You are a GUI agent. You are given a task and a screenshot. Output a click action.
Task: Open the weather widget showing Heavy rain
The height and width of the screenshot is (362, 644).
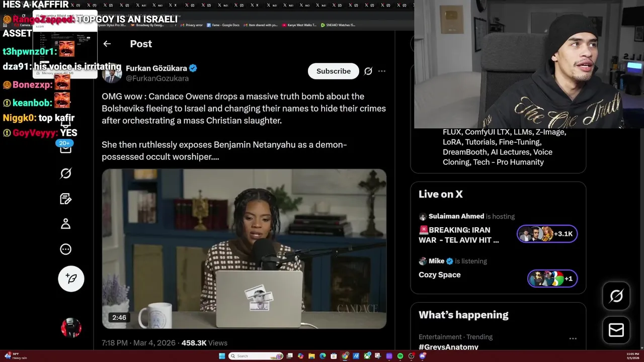tap(16, 356)
